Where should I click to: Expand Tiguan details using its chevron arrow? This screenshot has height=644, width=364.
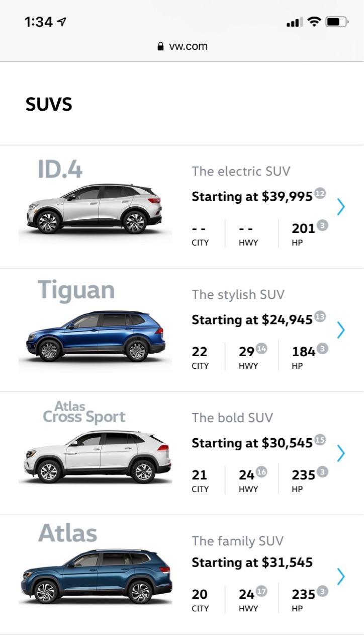point(341,330)
